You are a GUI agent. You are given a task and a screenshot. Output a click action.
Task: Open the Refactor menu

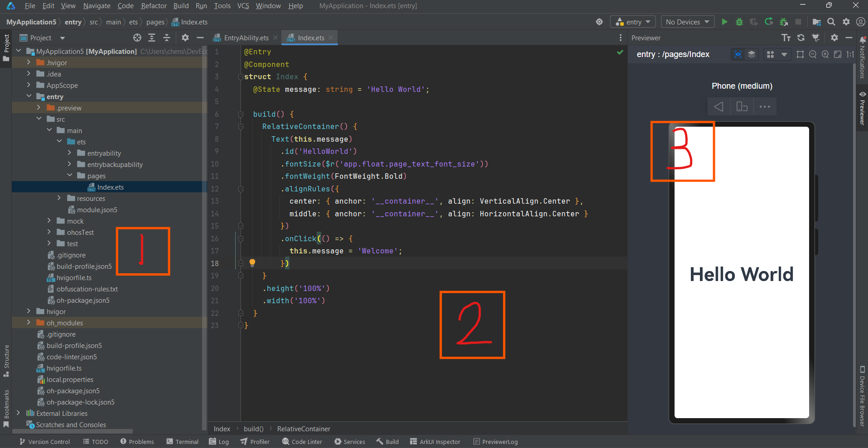[x=154, y=6]
